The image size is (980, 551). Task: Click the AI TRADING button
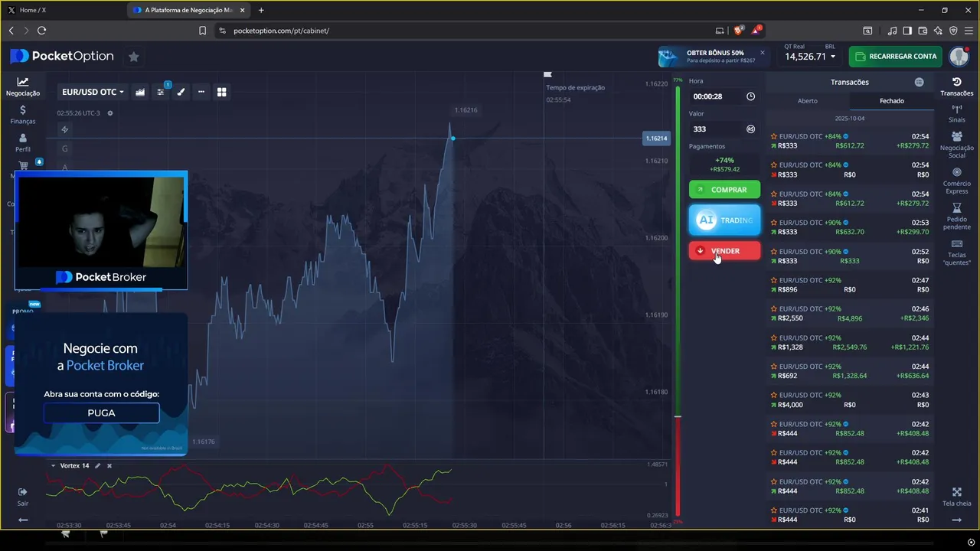pos(724,220)
